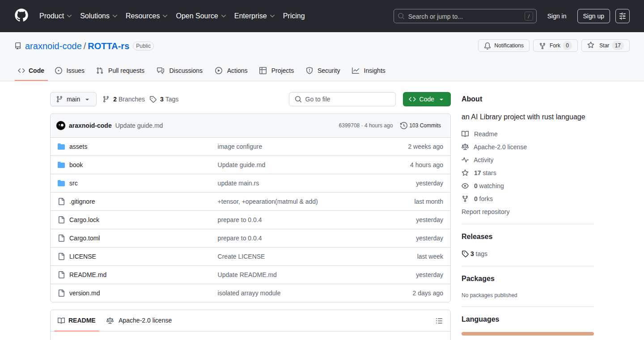Select the Readme book icon in About
Image resolution: width=644 pixels, height=340 pixels.
pos(465,134)
